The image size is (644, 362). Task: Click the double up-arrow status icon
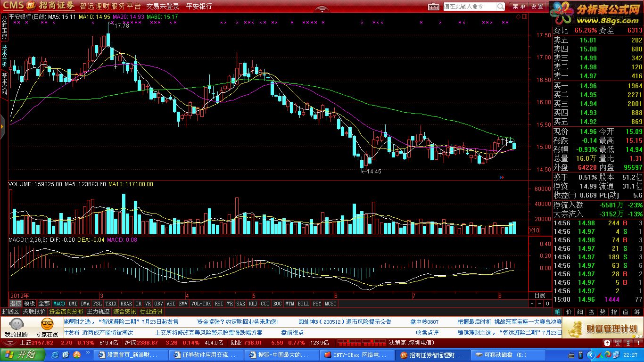click(628, 343)
